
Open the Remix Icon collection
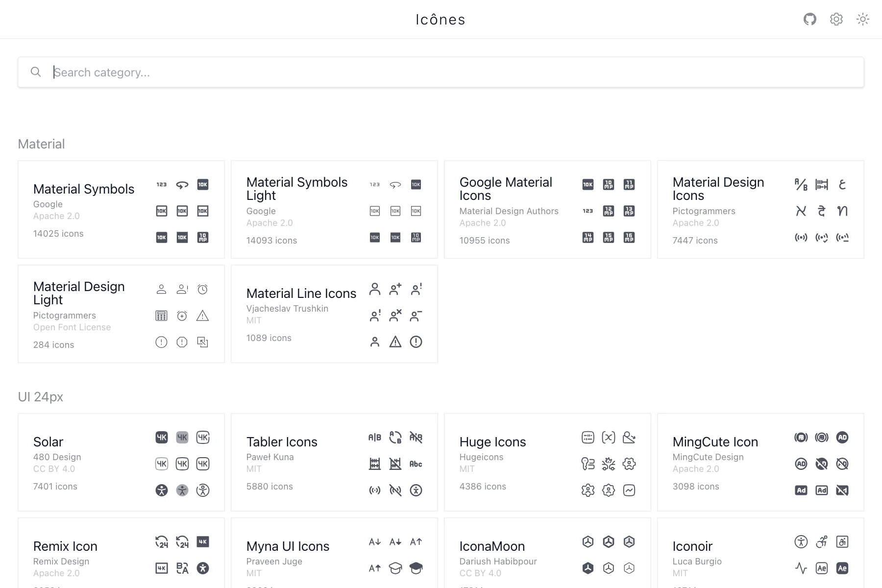65,546
